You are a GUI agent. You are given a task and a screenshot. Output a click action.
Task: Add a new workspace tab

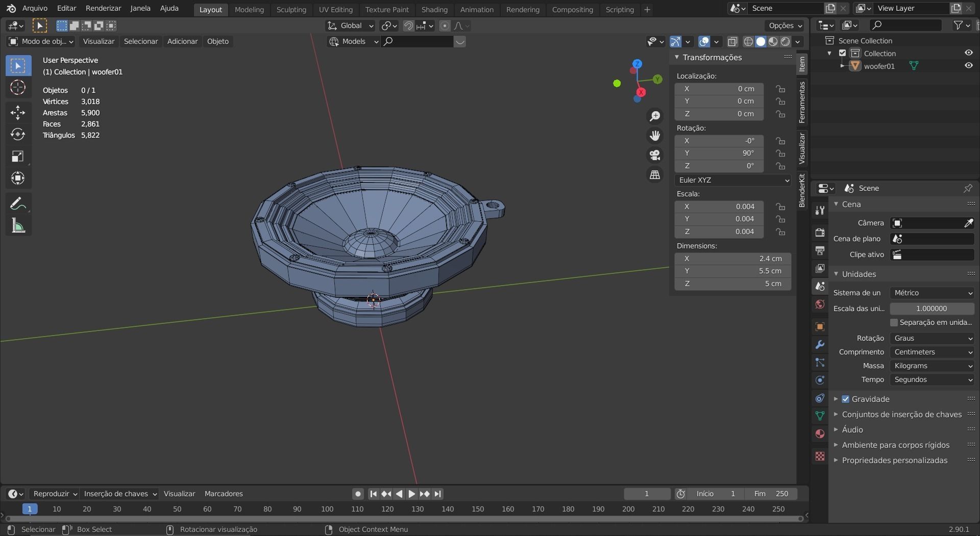point(647,9)
